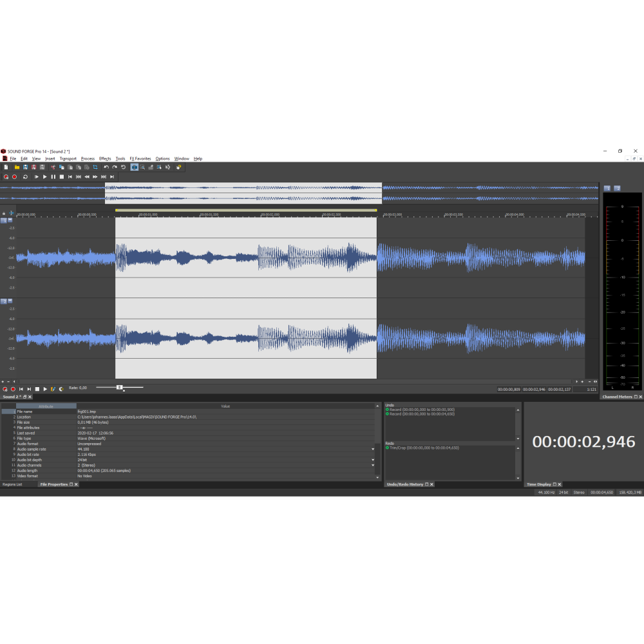Start recording with the top red Record button
This screenshot has height=644, width=644.
pyautogui.click(x=14, y=176)
